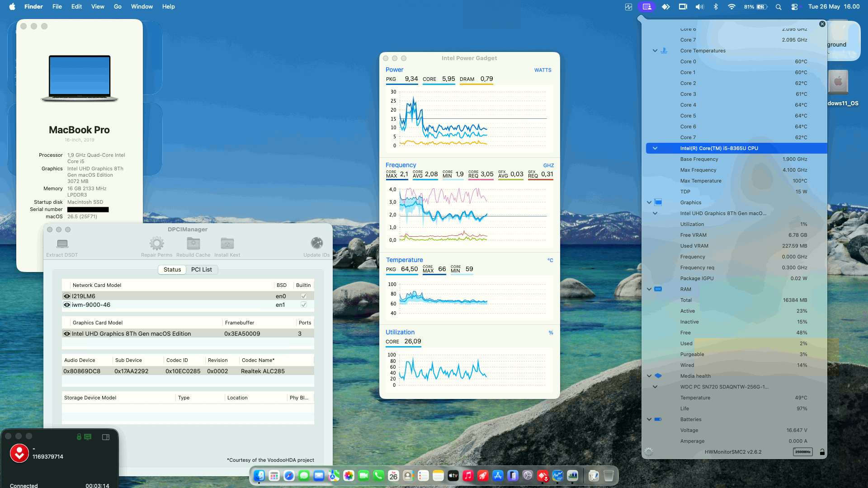Select the Max Frequency 4.100 GHz row
The image size is (868, 488).
(736, 170)
